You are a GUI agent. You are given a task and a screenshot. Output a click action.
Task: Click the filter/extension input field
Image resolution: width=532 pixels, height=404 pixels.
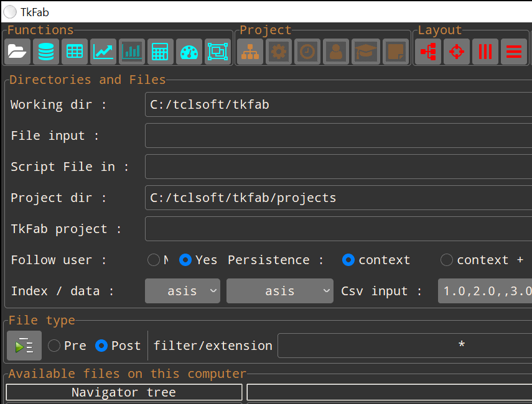(404, 346)
